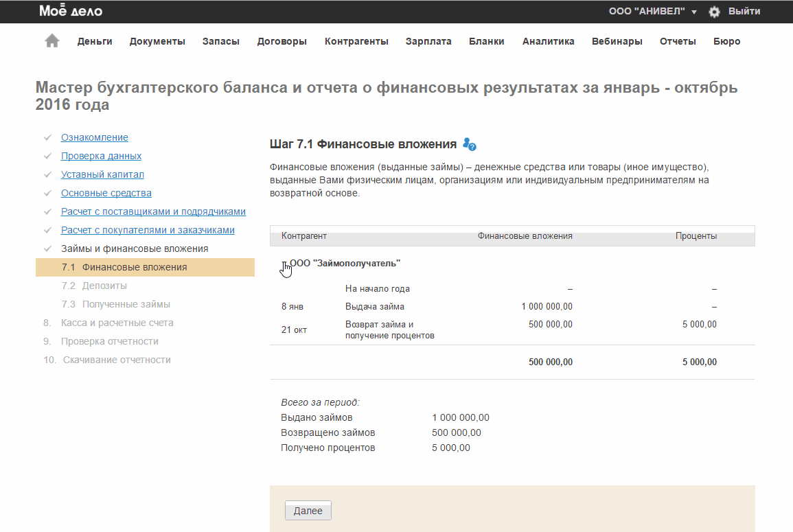This screenshot has width=793, height=532.
Task: Select step 8 Касса и расчетные счета
Action: [x=108, y=323]
